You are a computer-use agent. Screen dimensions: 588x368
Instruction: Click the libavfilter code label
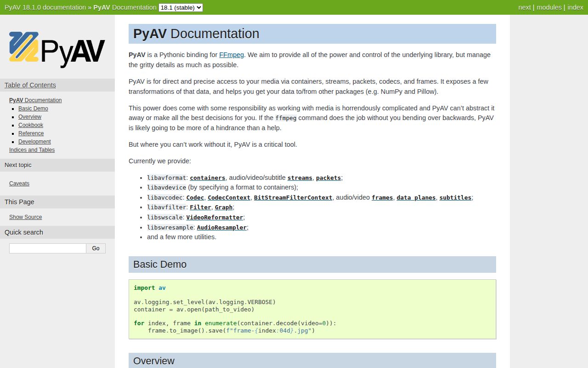(167, 207)
